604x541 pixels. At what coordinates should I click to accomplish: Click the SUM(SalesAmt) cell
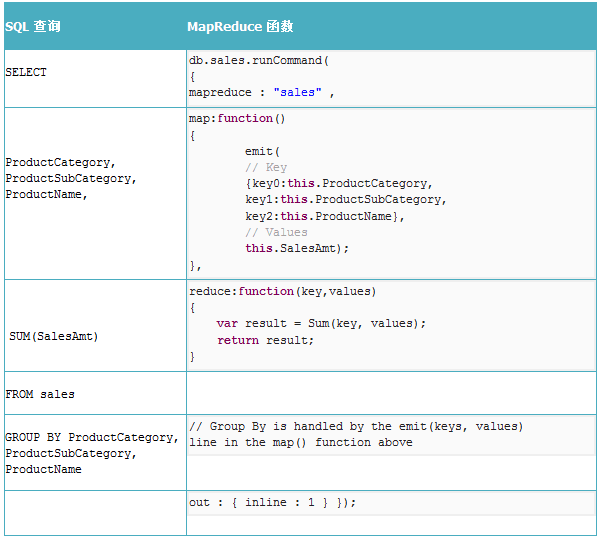[54, 336]
